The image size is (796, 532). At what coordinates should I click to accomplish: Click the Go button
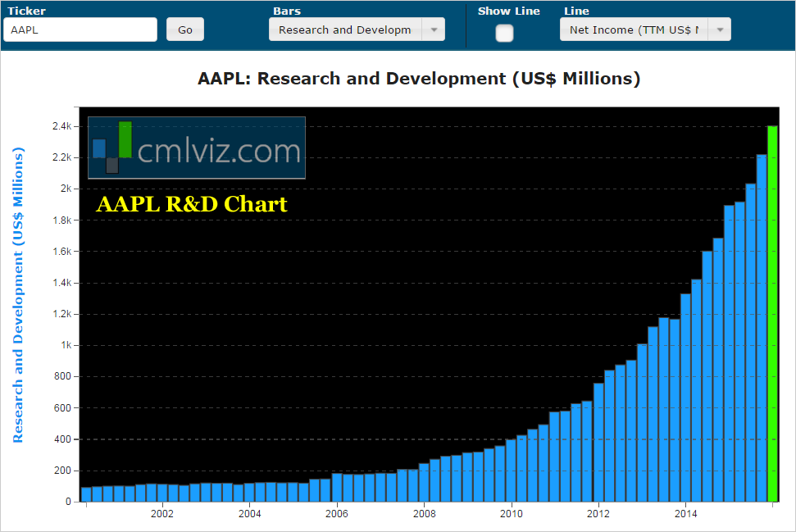[185, 30]
